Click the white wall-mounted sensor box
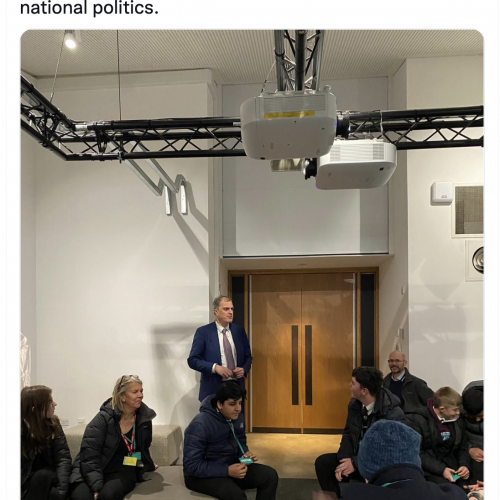Viewport: 500px width, 500px height. pyautogui.click(x=442, y=193)
